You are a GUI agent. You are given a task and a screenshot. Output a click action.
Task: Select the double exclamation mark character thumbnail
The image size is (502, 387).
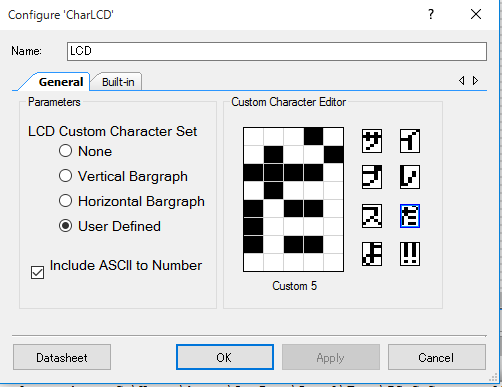(410, 254)
